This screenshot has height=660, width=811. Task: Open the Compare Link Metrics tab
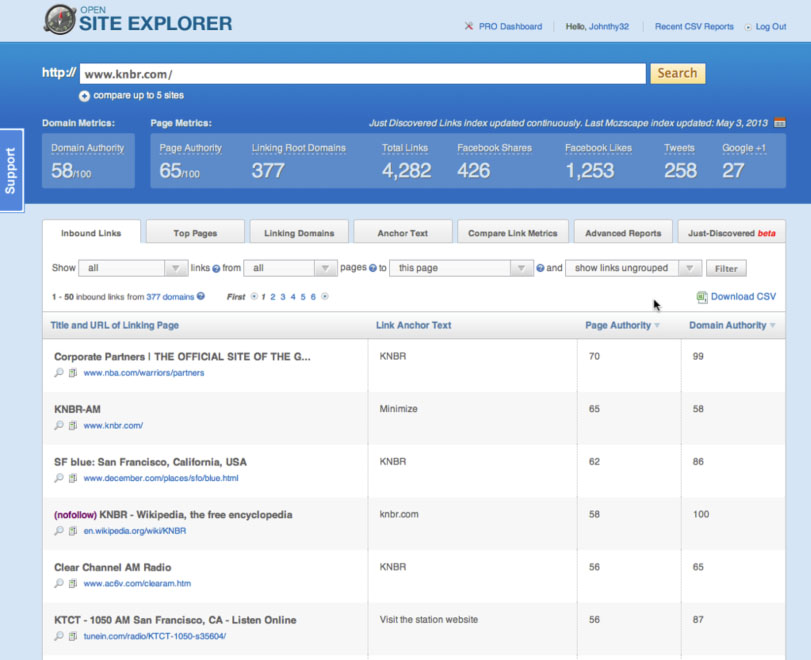(x=513, y=233)
